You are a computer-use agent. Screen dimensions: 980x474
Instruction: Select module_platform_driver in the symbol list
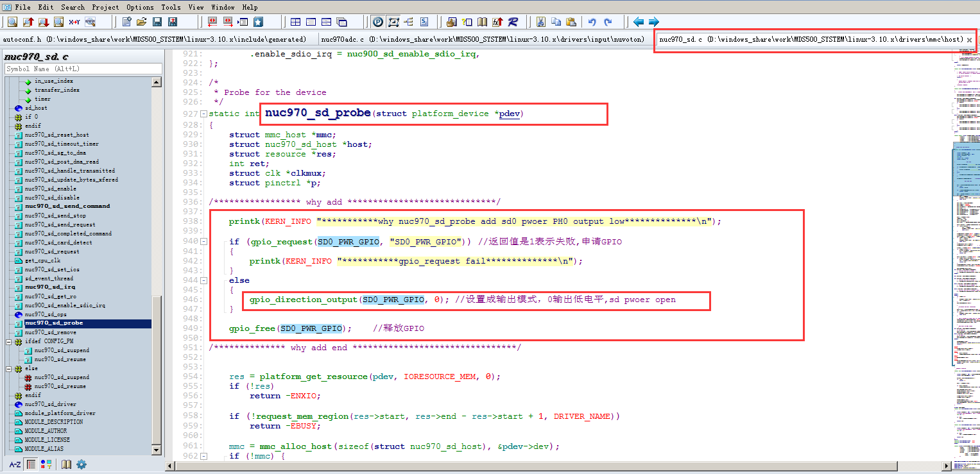[61, 413]
